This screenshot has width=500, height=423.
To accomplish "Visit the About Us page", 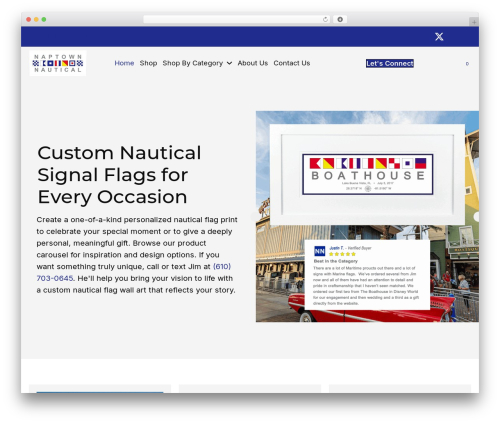I will [253, 63].
